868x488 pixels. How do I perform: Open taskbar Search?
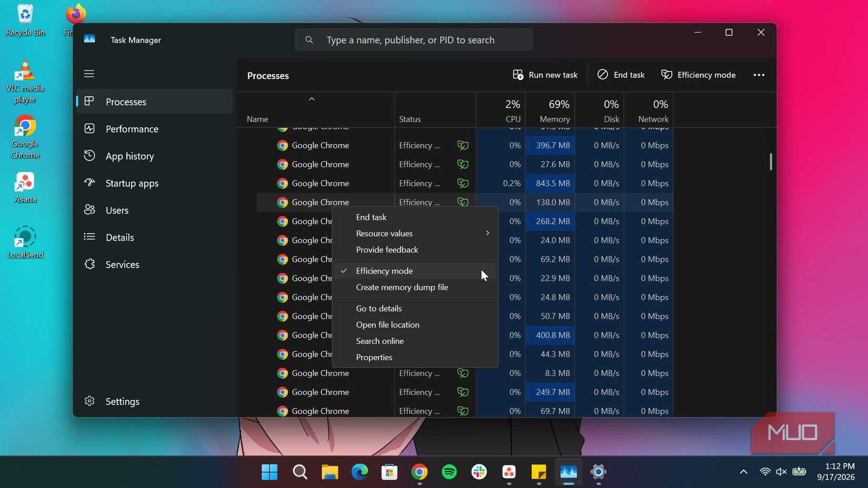click(x=300, y=472)
